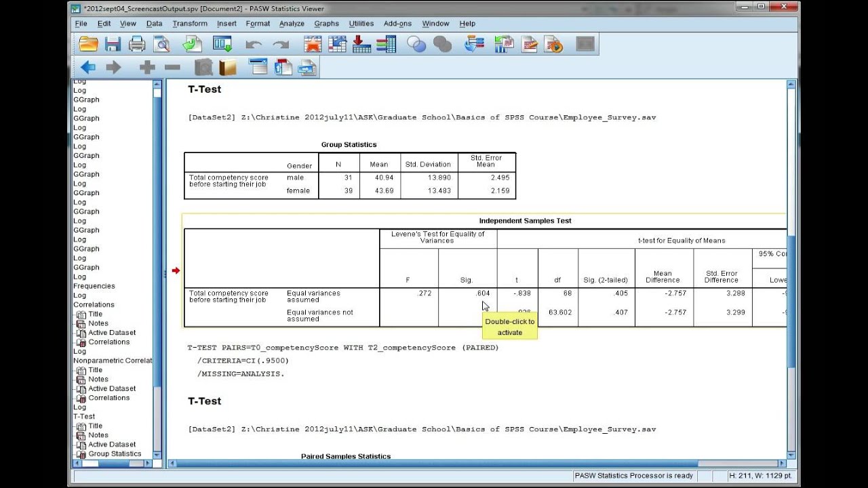Click the output pane horizontal scrollbar right arrow
This screenshot has height=488, width=868.
click(782, 464)
